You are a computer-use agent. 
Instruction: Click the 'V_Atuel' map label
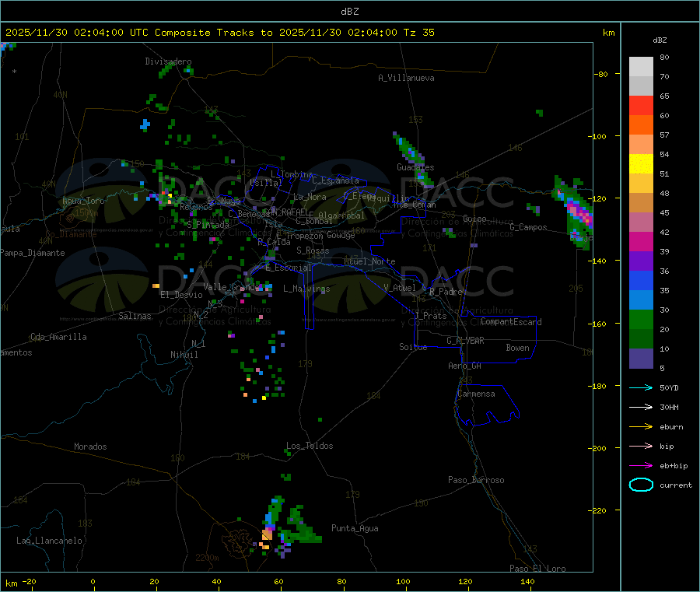400,288
